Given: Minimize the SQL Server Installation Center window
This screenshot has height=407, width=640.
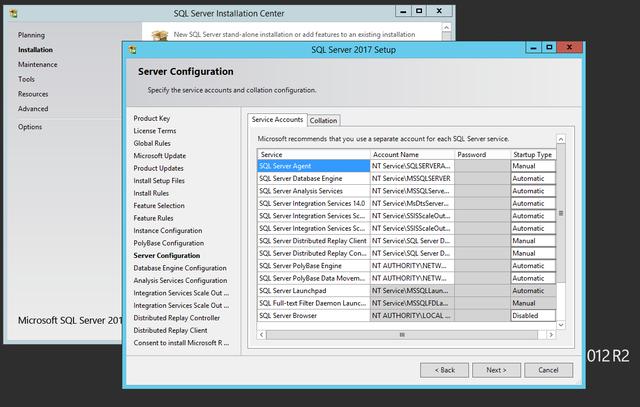Looking at the screenshot, I should 403,11.
